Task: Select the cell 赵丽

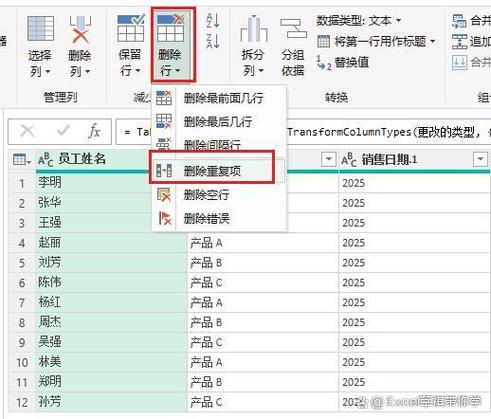Action: tap(50, 242)
